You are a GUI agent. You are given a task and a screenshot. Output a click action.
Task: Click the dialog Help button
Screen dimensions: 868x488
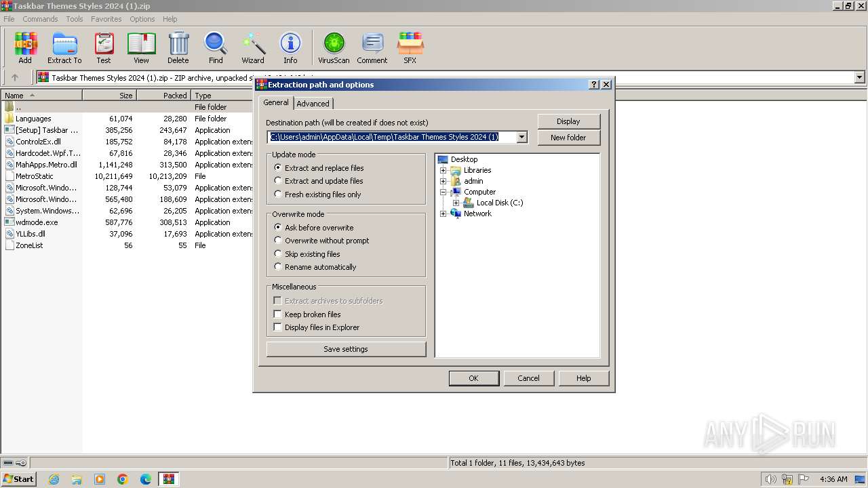[x=583, y=378]
